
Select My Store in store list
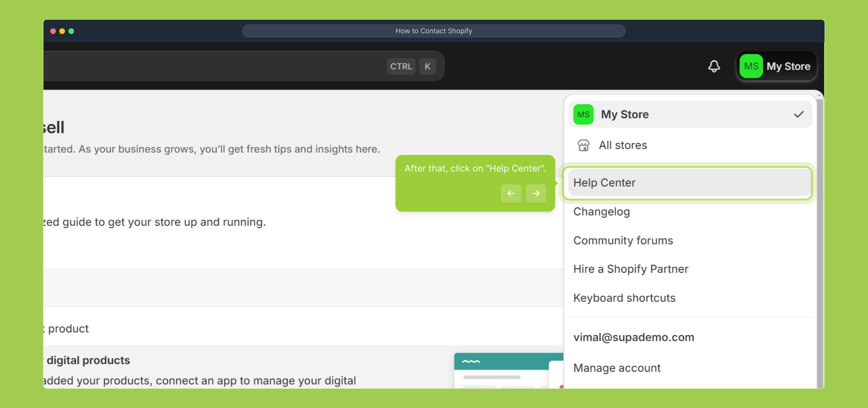tap(625, 114)
